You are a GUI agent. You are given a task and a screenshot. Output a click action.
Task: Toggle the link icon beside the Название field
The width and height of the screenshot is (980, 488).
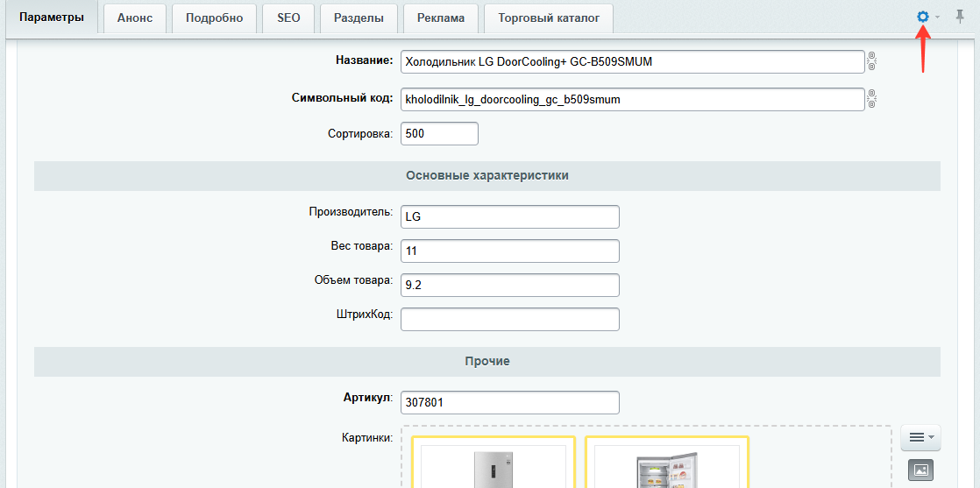click(872, 62)
